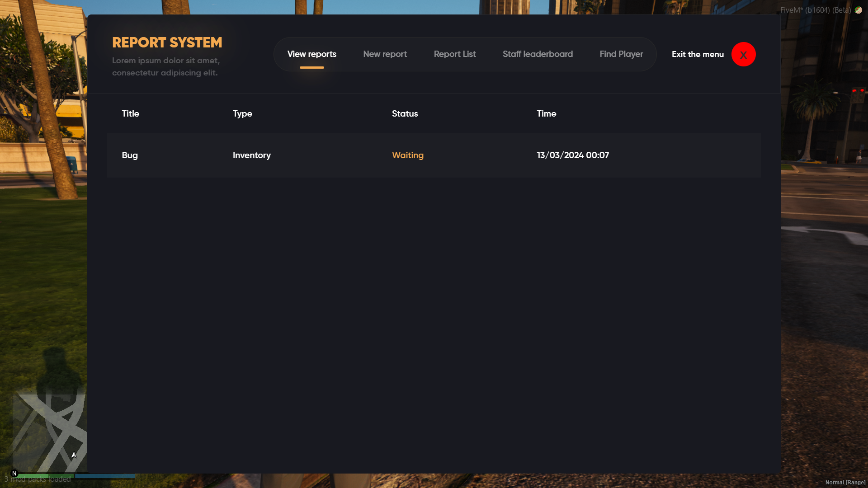Sort reports by the Title column

[130, 113]
